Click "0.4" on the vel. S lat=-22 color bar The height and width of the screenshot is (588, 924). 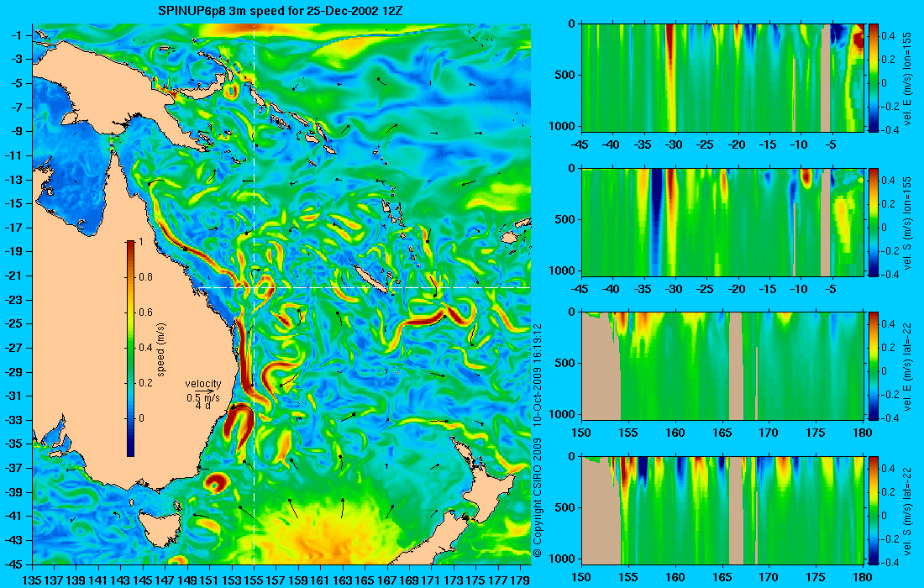tap(888, 468)
